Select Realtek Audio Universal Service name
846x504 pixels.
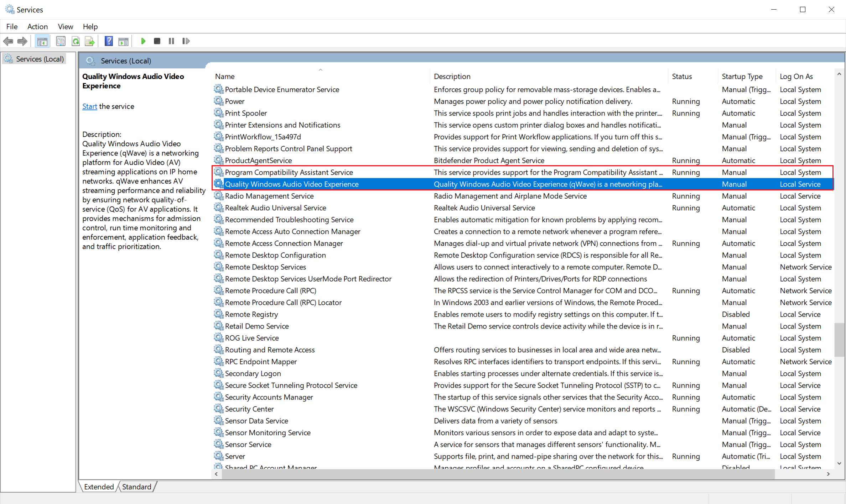(275, 208)
